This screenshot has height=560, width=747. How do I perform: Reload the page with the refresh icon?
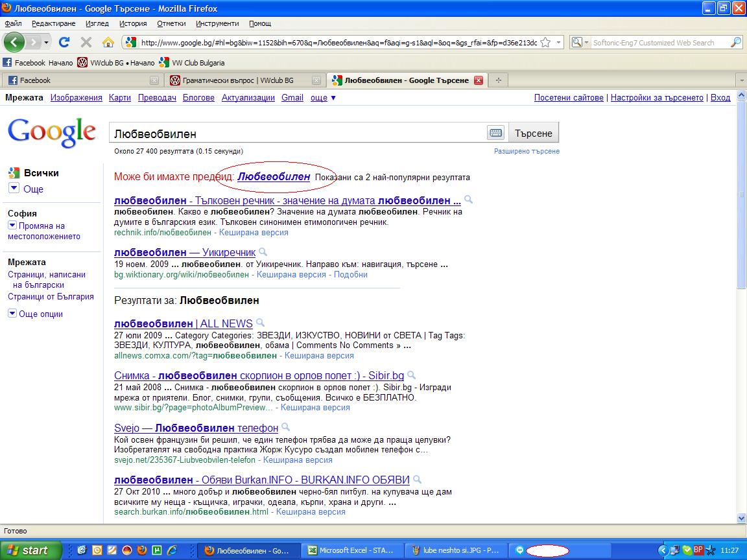pos(64,42)
